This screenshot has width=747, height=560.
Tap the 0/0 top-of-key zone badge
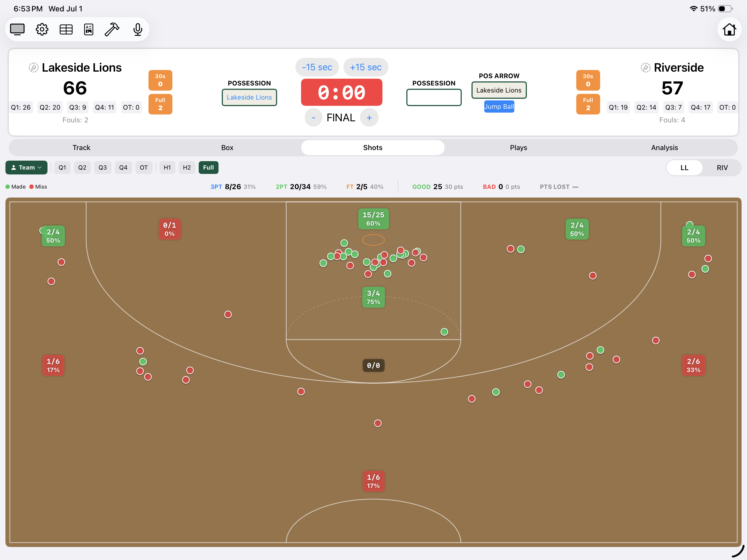373,365
